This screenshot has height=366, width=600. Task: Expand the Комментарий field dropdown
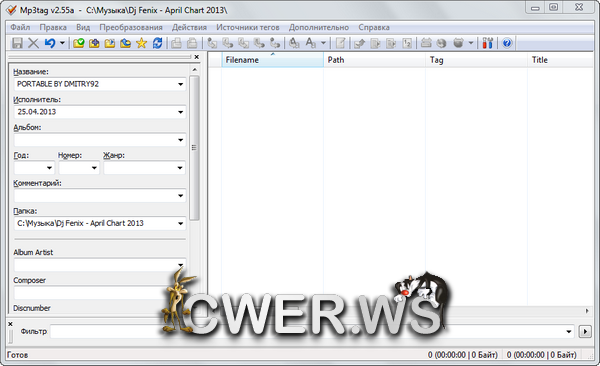pos(180,196)
